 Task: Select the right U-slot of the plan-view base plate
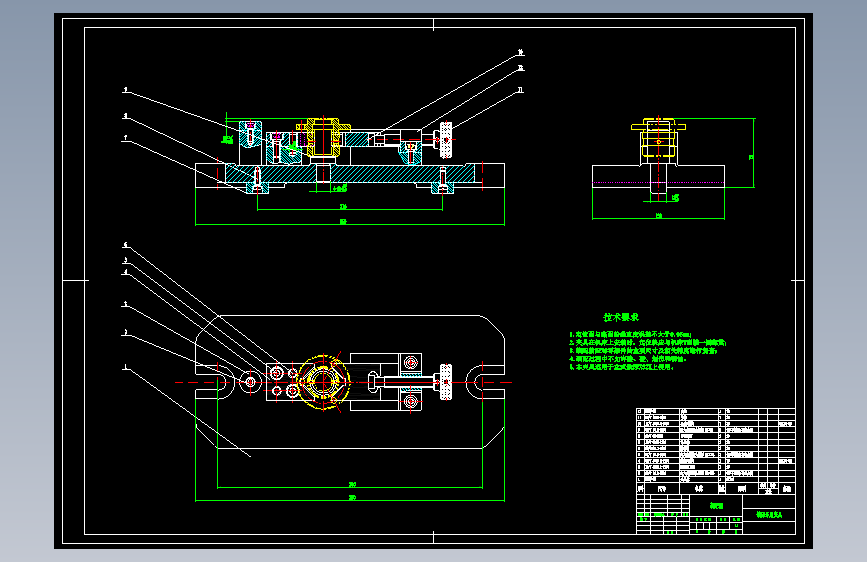pos(485,382)
